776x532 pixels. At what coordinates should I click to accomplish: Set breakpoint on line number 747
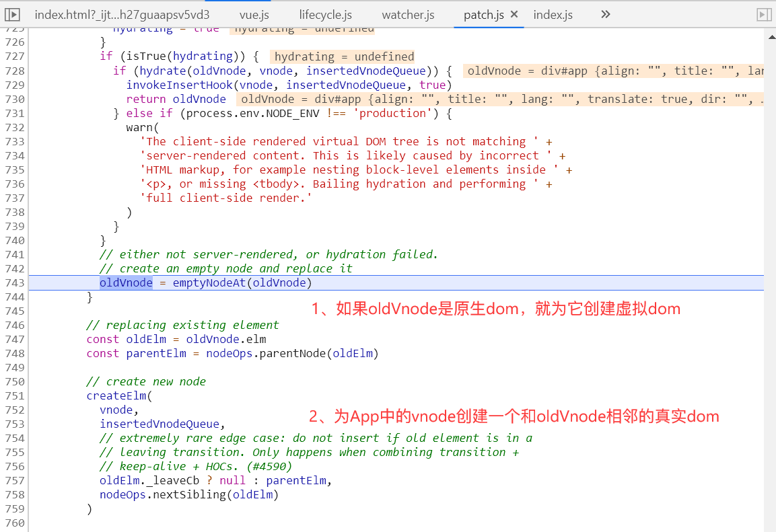point(14,339)
